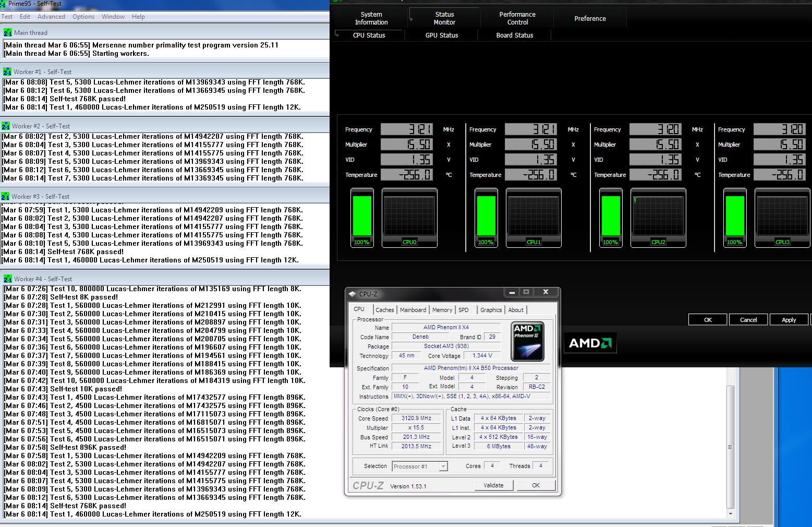Image resolution: width=812 pixels, height=527 pixels.
Task: Click the Core Speed 3120.9 MHz value
Action: [416, 418]
